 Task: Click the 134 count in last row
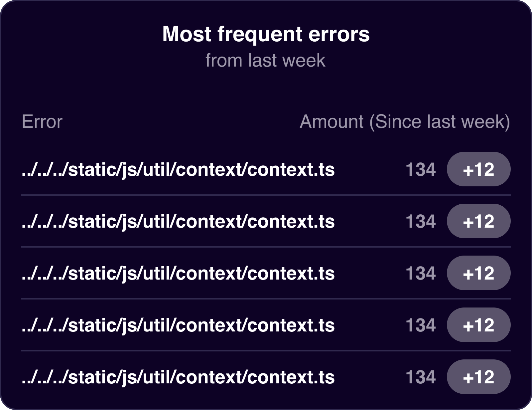coord(421,377)
